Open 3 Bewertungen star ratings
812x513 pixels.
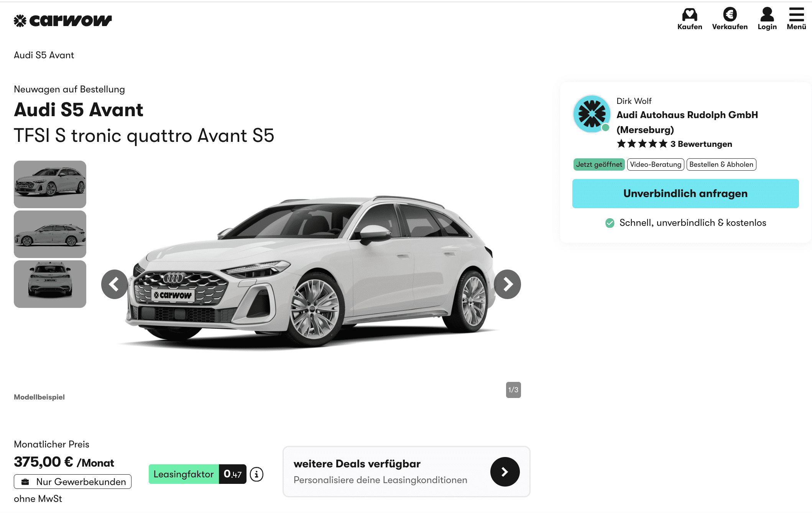(674, 144)
